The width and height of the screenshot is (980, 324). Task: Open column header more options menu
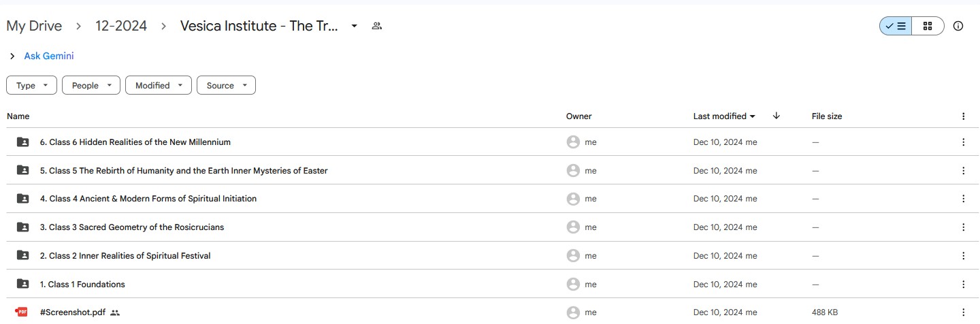click(x=963, y=116)
